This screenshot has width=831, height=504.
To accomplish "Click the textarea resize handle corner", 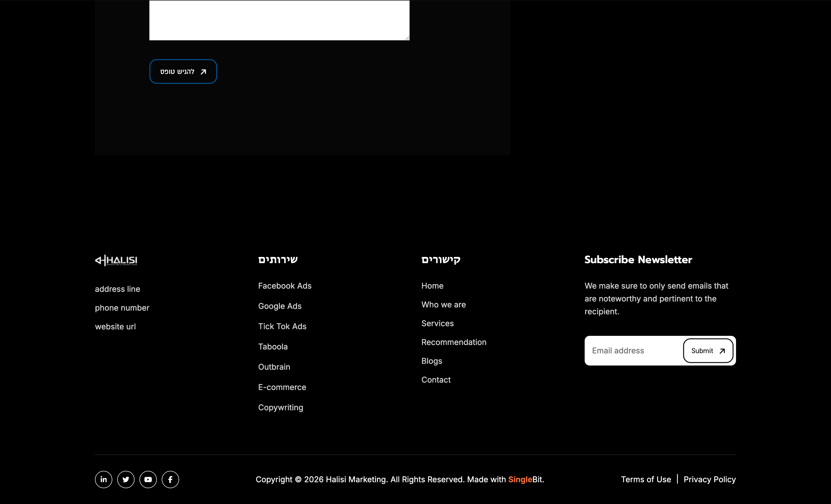I will (407, 38).
